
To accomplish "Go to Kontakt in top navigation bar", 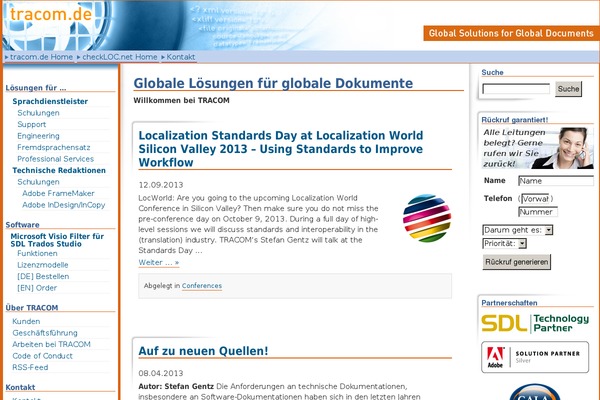I will click(x=181, y=57).
